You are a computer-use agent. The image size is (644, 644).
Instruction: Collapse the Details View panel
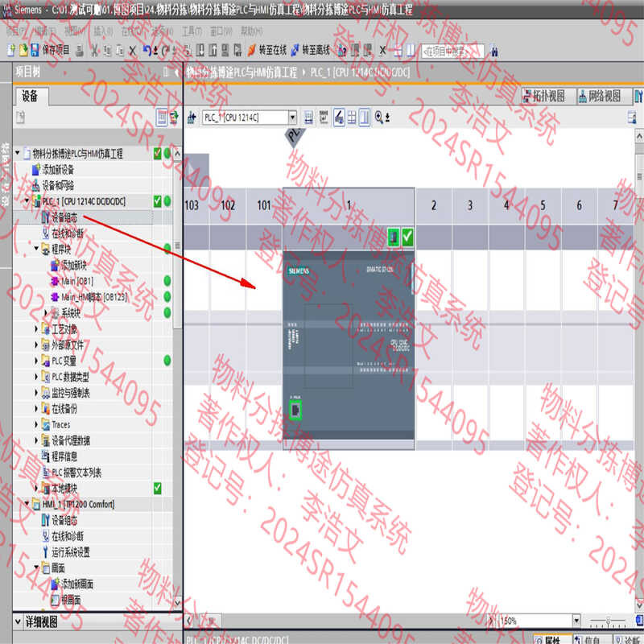pyautogui.click(x=18, y=621)
